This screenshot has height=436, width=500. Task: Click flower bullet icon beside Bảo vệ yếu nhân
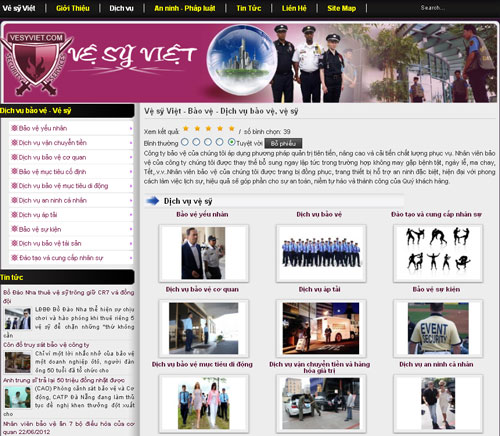coord(14,128)
